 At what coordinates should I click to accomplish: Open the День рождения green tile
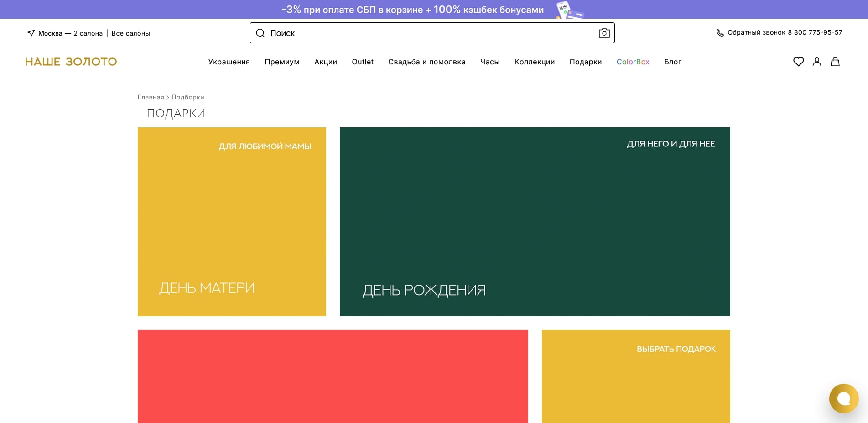pyautogui.click(x=535, y=221)
